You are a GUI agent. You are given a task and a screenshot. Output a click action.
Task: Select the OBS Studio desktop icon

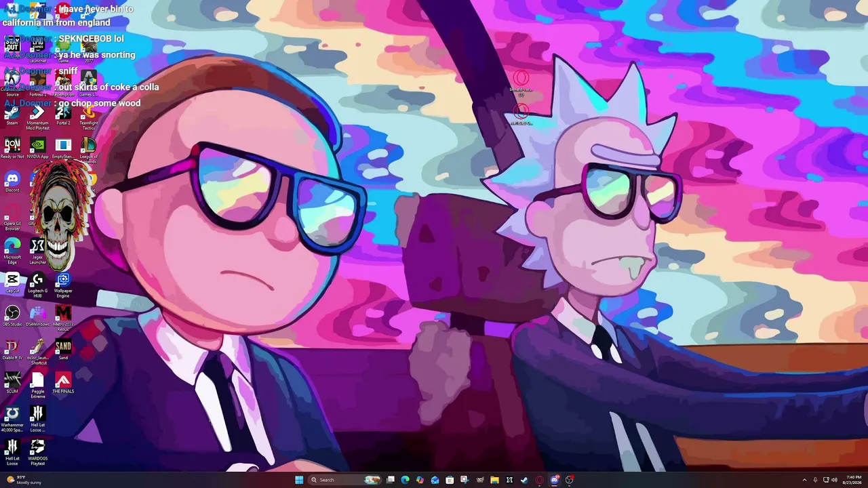point(12,317)
